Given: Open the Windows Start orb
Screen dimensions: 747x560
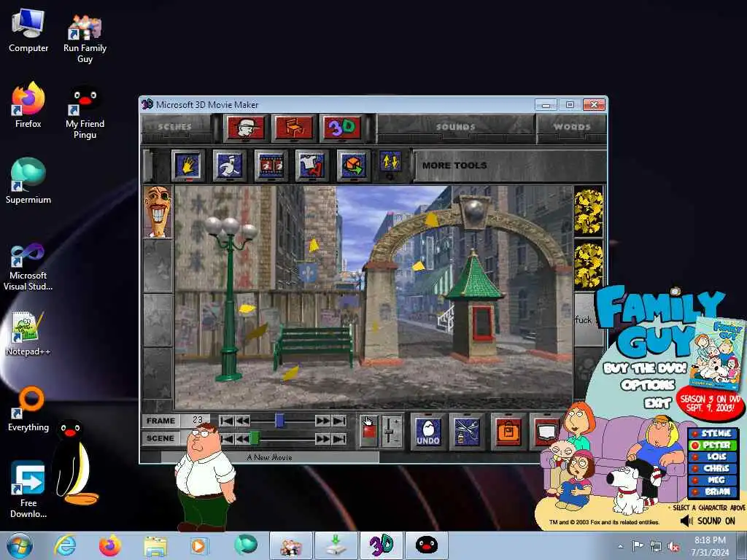Looking at the screenshot, I should [20, 545].
